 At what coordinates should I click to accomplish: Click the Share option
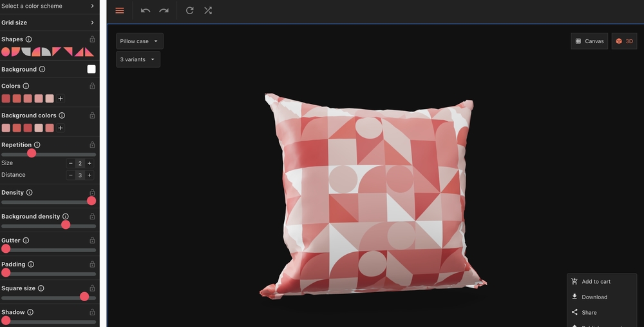click(589, 313)
